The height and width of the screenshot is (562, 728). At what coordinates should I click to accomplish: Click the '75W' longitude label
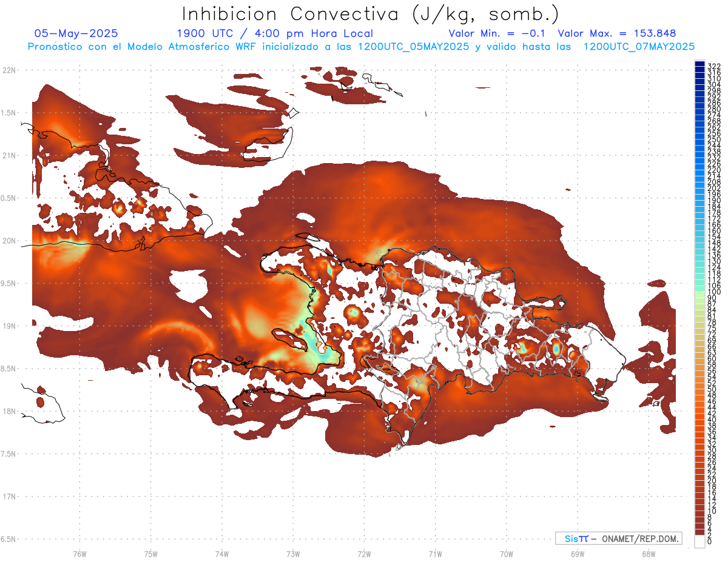[151, 554]
